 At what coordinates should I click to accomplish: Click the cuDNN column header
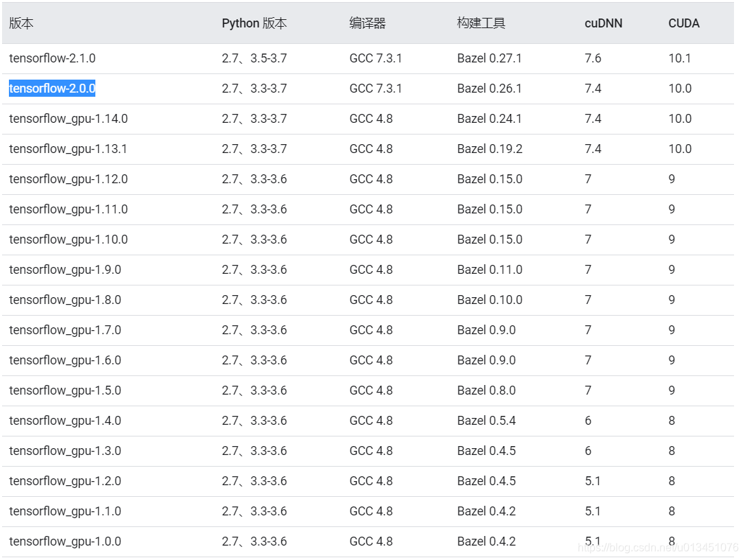[x=604, y=23]
